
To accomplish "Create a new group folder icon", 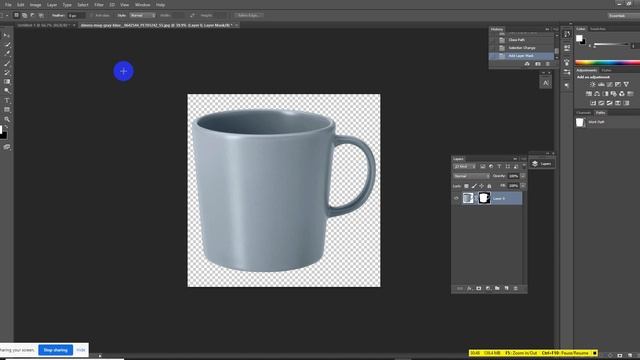I will (x=497, y=288).
